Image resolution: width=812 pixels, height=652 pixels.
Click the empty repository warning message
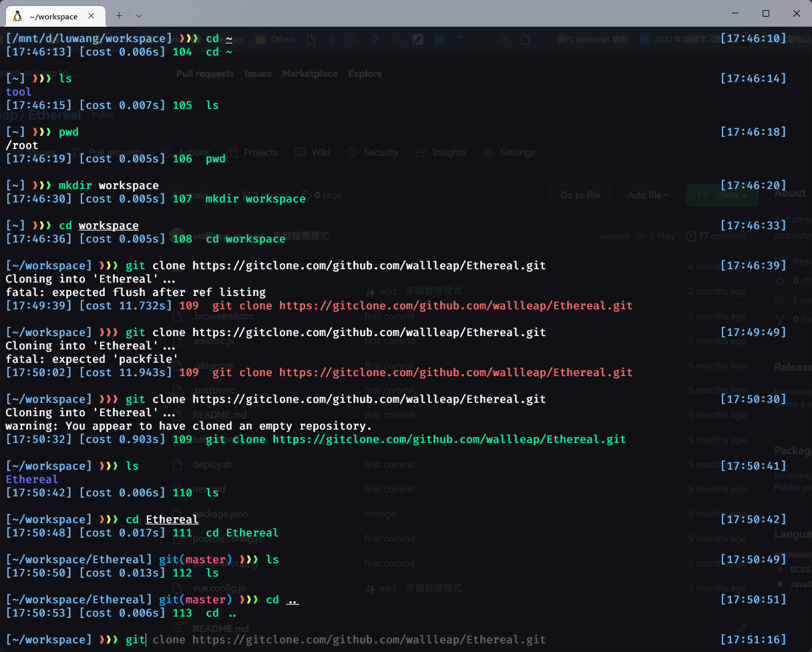(188, 426)
